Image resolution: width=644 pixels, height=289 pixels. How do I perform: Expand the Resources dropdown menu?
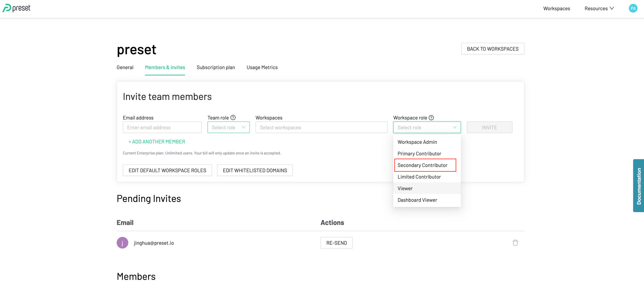[x=599, y=8]
